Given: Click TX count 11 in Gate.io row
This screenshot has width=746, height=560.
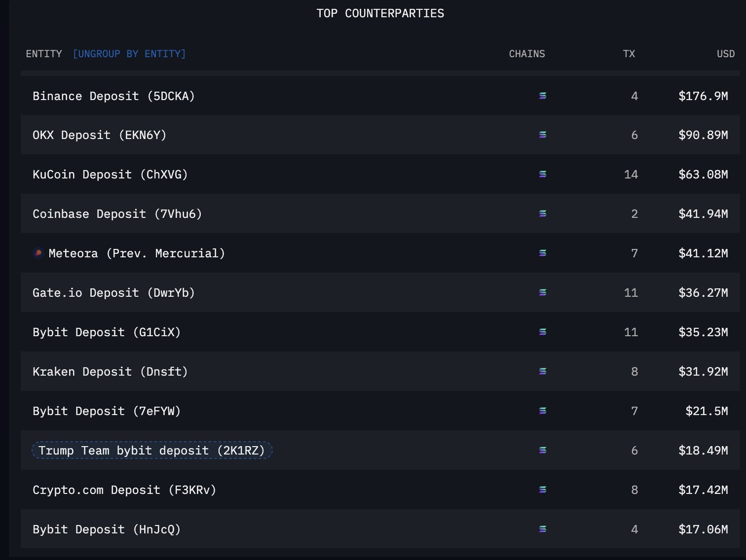Looking at the screenshot, I should click(x=631, y=293).
